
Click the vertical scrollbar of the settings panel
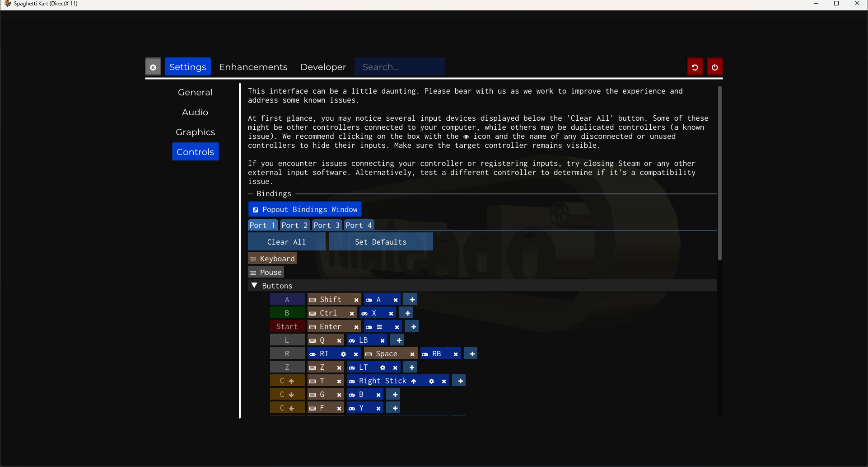pyautogui.click(x=719, y=173)
